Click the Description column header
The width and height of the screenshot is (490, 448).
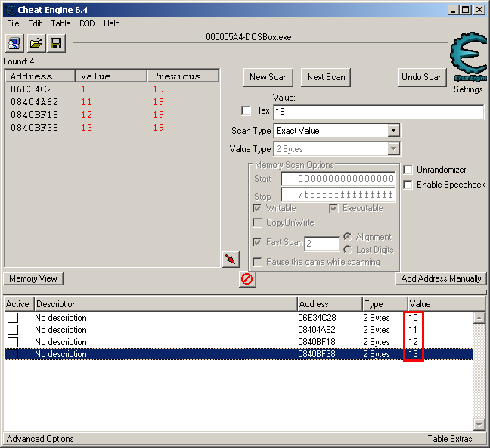click(166, 304)
